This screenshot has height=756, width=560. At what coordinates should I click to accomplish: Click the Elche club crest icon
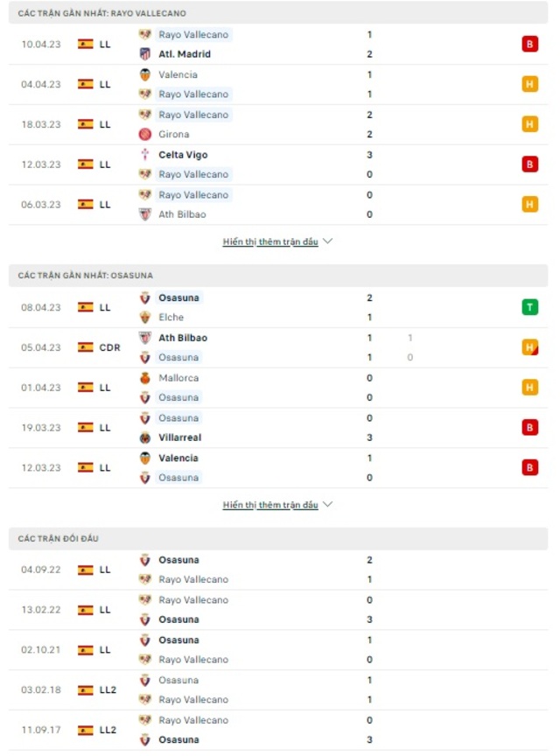coord(144,318)
